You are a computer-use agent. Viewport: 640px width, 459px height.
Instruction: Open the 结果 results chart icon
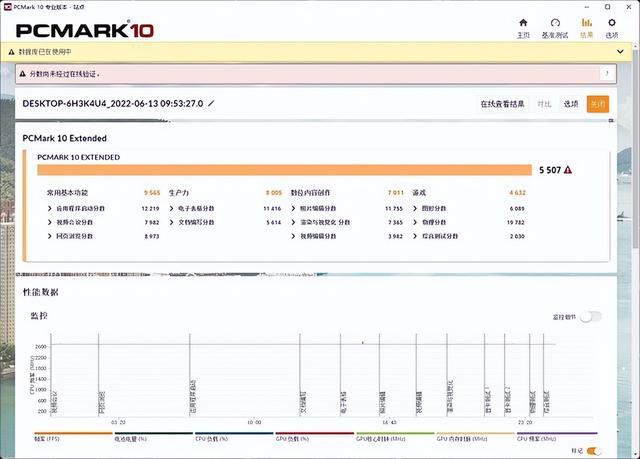click(x=586, y=25)
